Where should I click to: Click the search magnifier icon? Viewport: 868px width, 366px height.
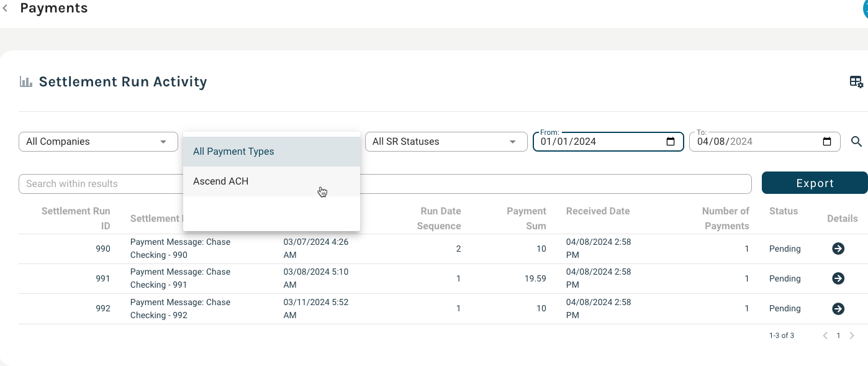pyautogui.click(x=856, y=142)
